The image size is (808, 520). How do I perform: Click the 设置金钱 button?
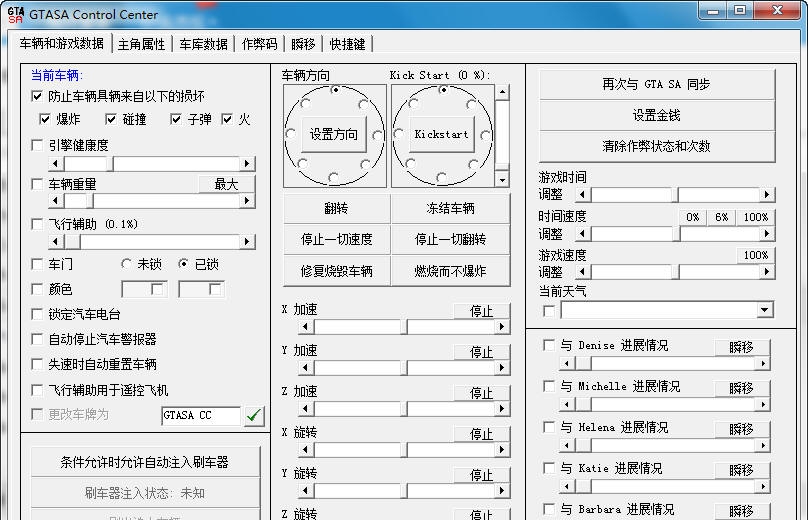[x=656, y=115]
